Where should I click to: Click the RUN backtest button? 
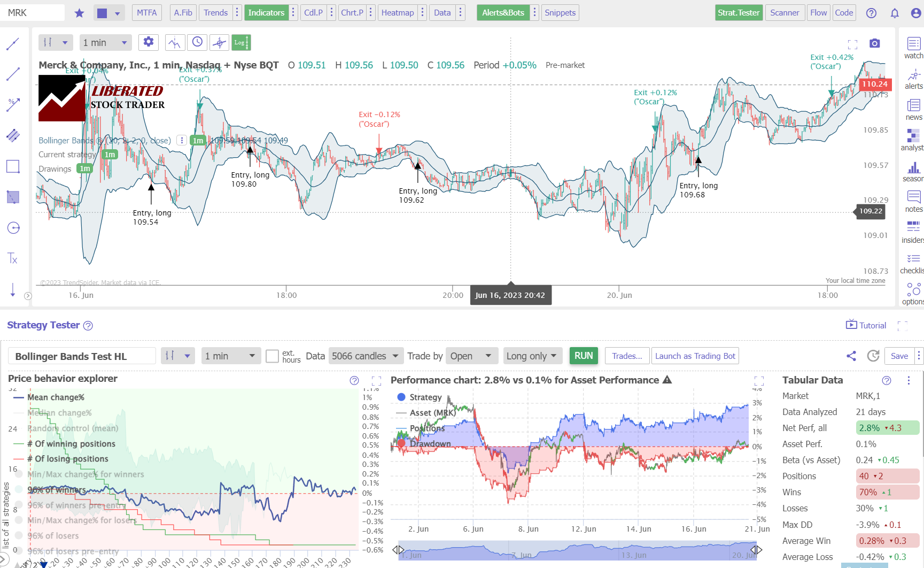point(583,356)
